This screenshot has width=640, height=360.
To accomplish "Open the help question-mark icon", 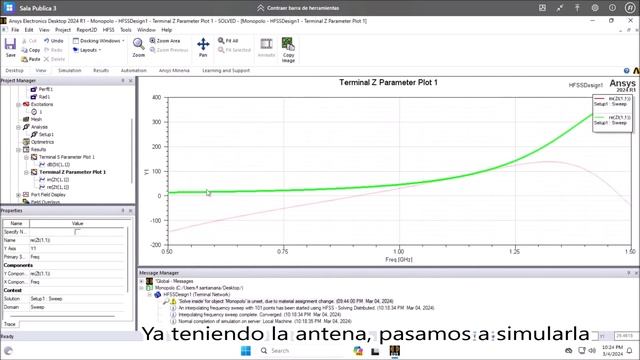I will [627, 71].
